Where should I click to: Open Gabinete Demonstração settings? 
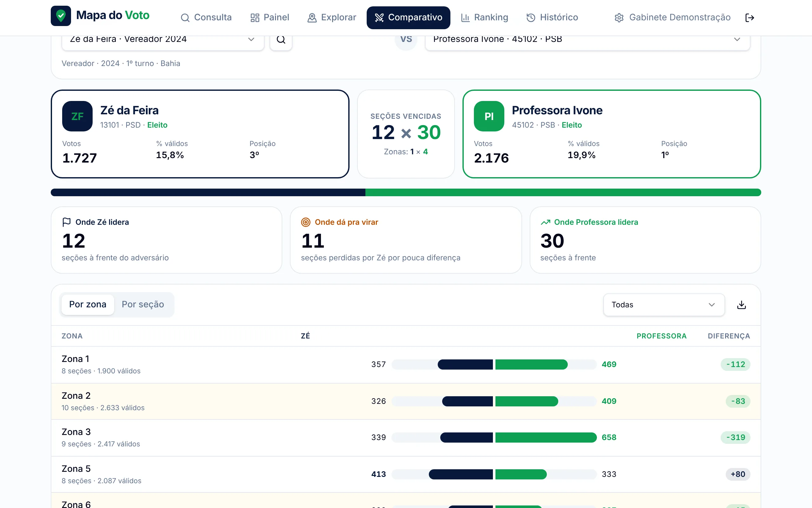pos(672,17)
